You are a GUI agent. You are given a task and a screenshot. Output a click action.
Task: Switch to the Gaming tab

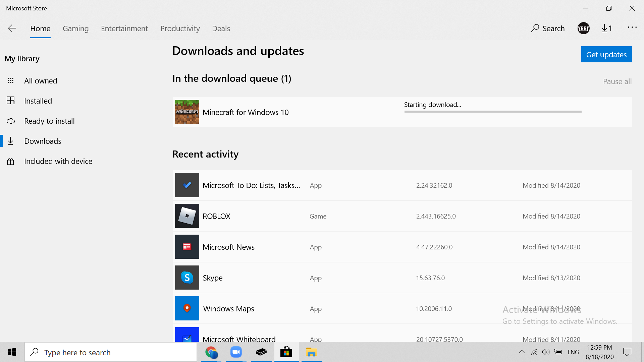coord(75,28)
